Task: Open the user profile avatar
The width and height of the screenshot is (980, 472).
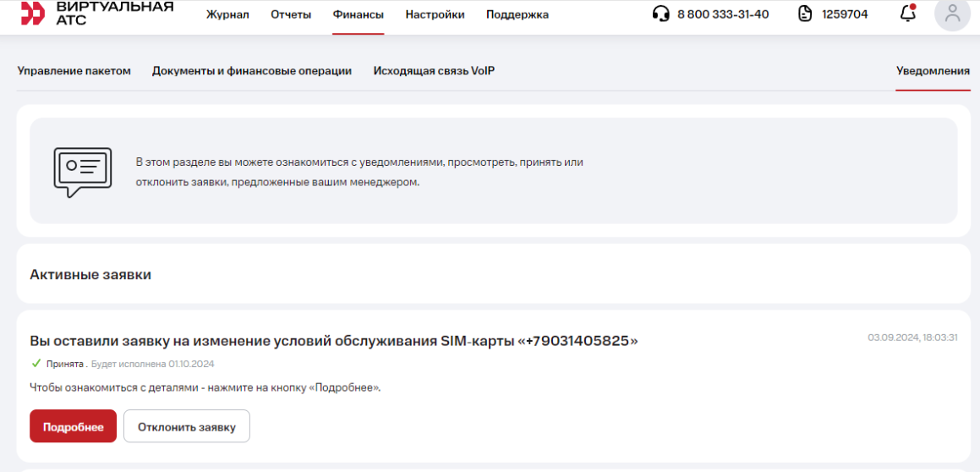Action: click(x=952, y=14)
